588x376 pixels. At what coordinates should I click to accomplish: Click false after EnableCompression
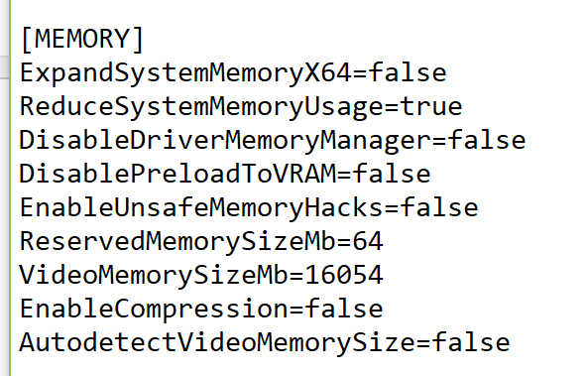[x=344, y=309]
